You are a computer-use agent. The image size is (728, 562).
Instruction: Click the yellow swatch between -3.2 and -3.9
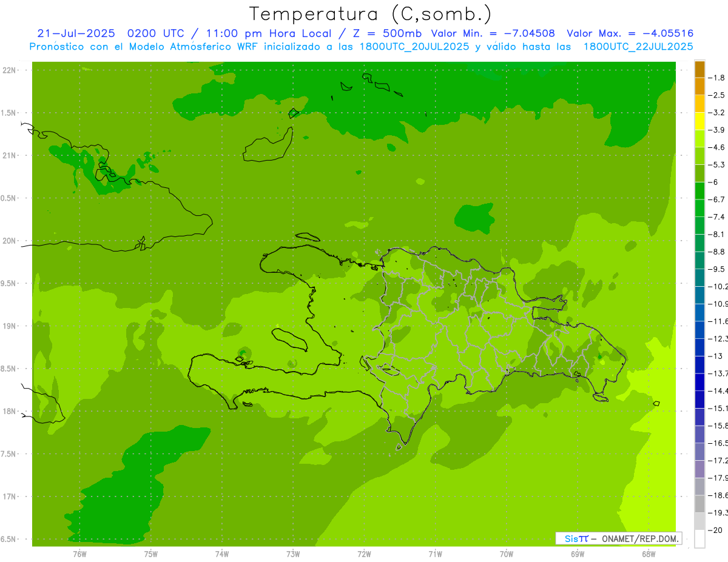(x=699, y=121)
